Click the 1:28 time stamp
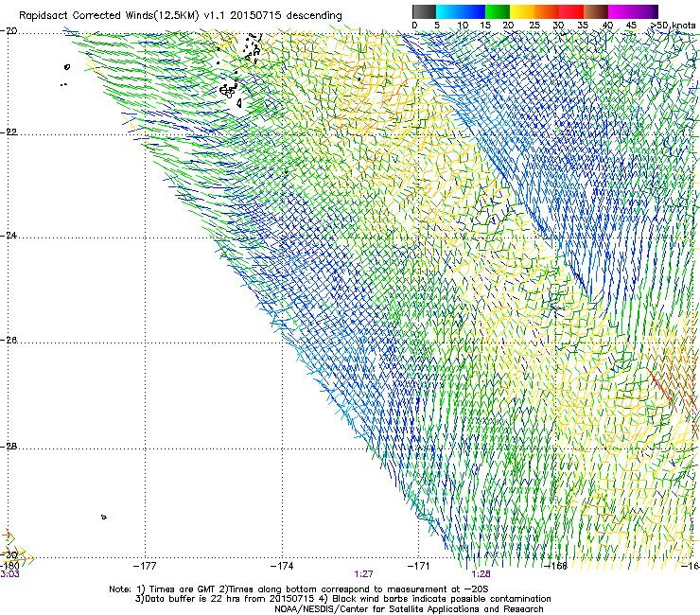The image size is (700, 615). (481, 574)
